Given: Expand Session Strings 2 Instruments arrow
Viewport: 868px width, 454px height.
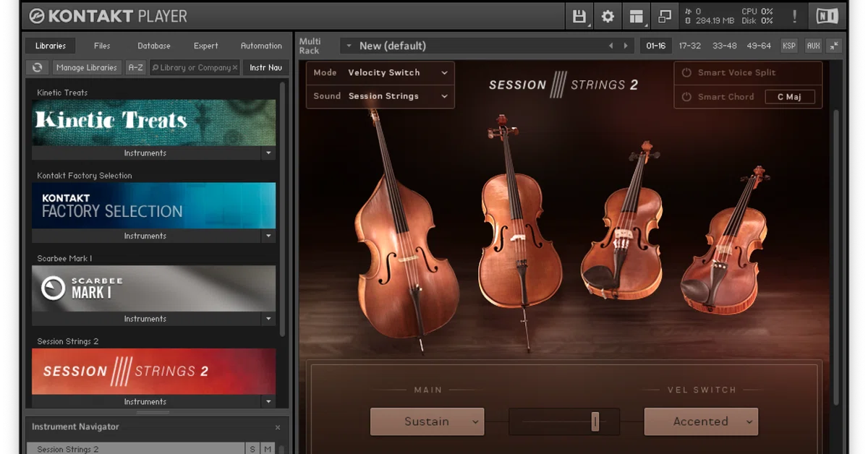Looking at the screenshot, I should (268, 401).
